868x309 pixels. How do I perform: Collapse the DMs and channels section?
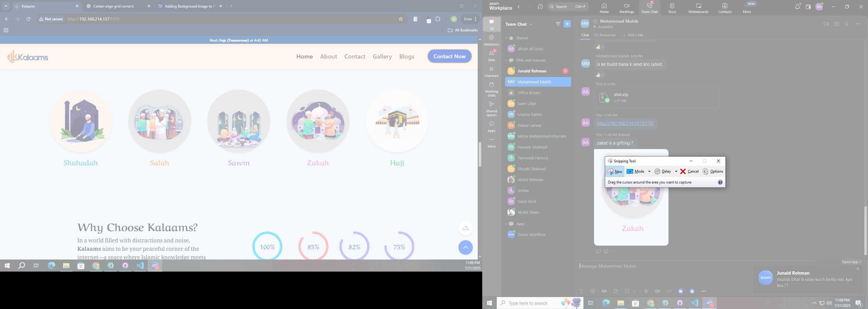pyautogui.click(x=506, y=60)
